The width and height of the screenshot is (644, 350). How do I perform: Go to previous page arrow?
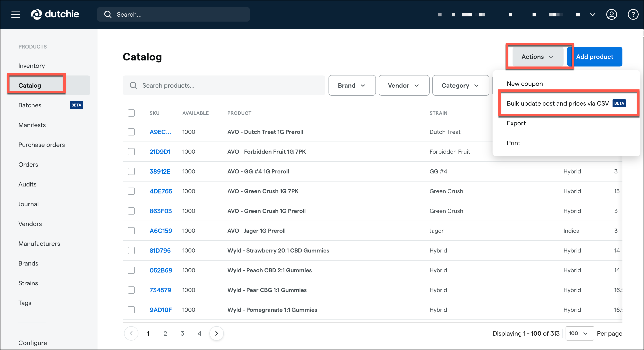click(131, 333)
